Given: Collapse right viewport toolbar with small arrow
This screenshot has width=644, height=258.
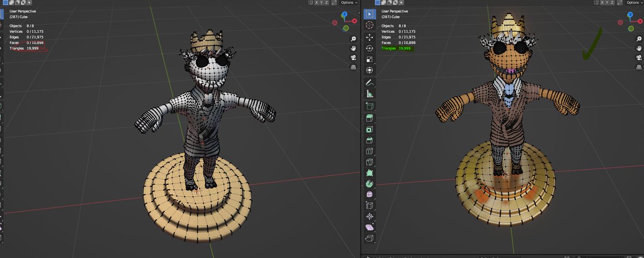Looking at the screenshot, I should point(359,12).
